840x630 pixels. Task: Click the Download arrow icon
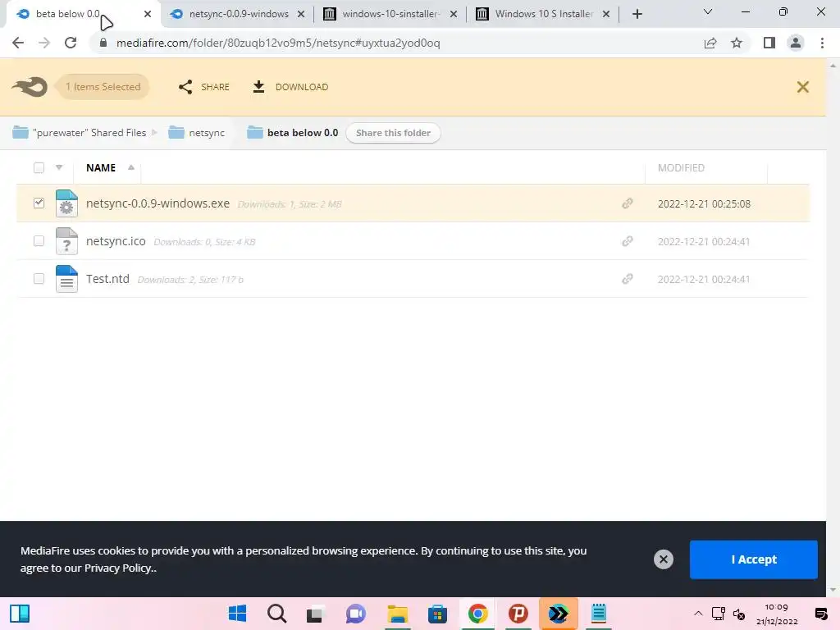tap(258, 87)
